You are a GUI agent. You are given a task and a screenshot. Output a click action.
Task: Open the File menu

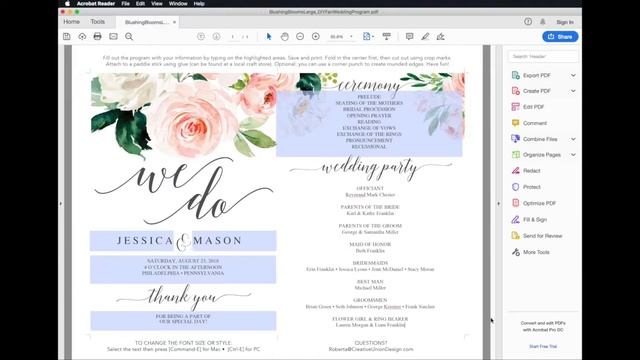[x=125, y=4]
